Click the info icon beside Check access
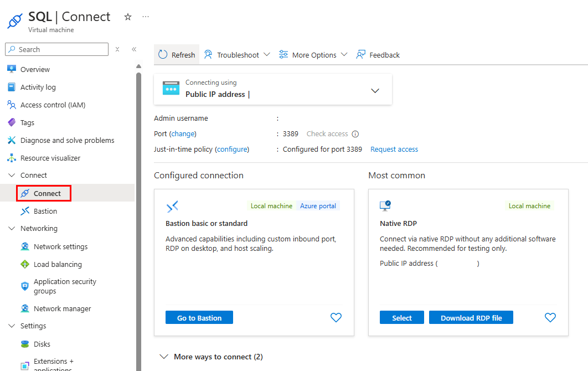The width and height of the screenshot is (588, 371). pos(355,134)
